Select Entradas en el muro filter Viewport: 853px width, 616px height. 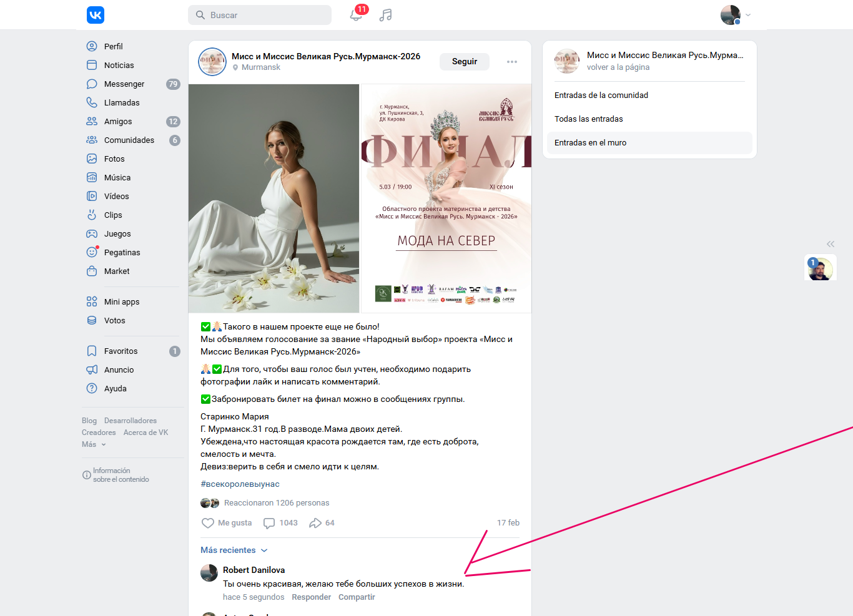[649, 142]
